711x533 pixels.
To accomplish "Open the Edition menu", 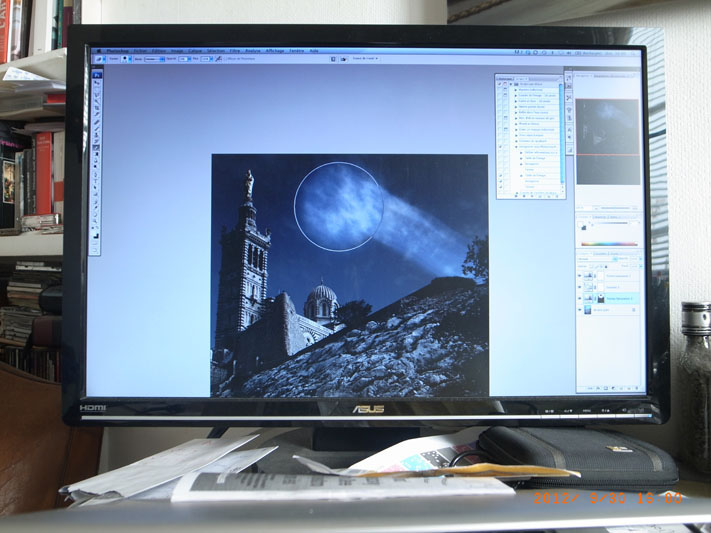I will [159, 51].
